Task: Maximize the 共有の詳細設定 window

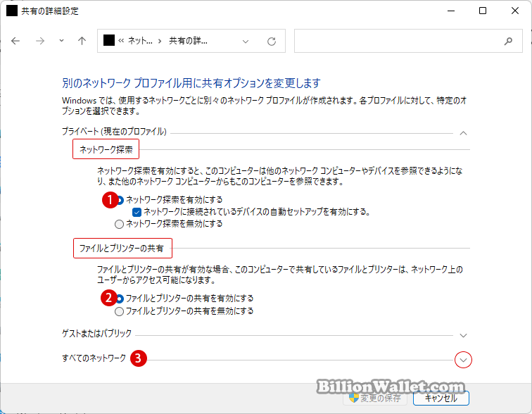Action: coord(483,11)
